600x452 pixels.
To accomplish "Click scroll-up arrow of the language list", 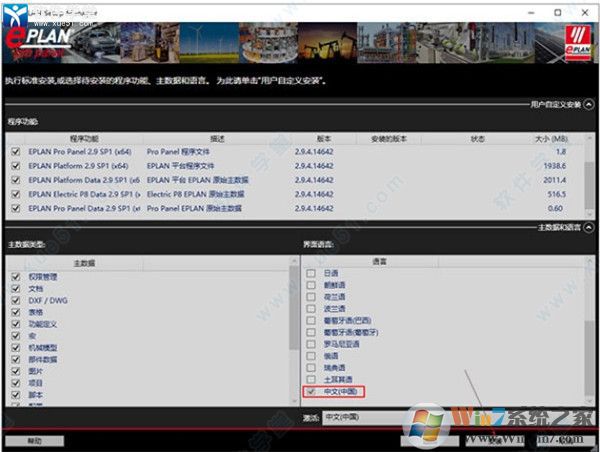I will click(x=590, y=261).
